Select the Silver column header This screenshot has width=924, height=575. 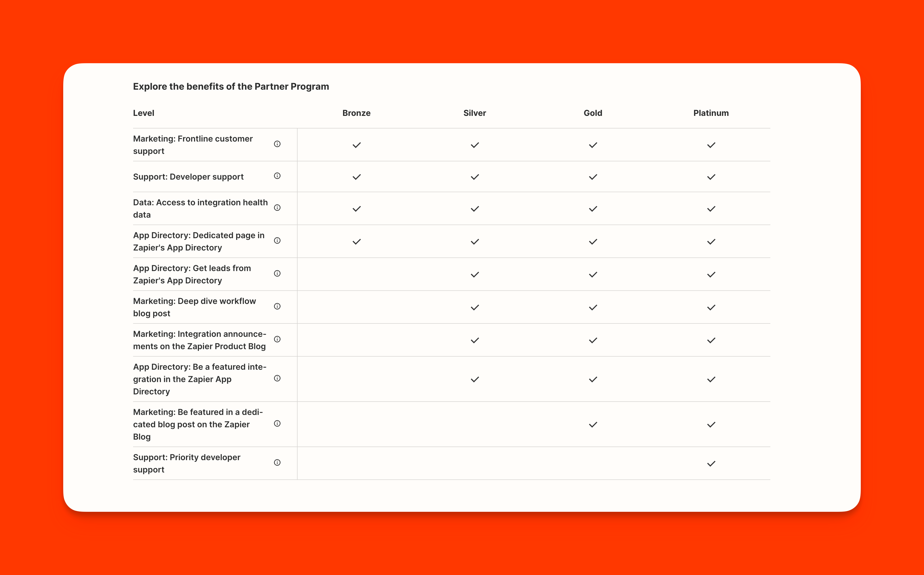click(475, 113)
